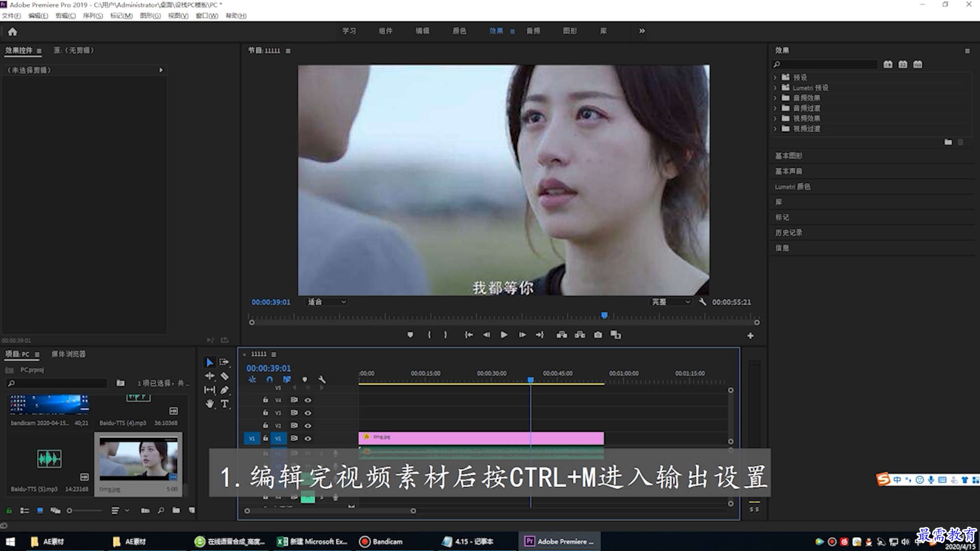Image resolution: width=980 pixels, height=551 pixels.
Task: Toggle lock on track V4
Action: (265, 400)
